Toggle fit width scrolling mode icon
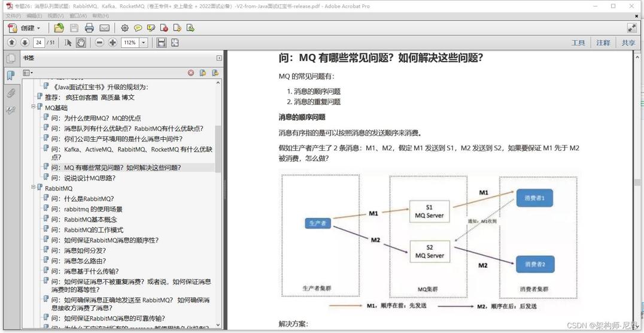The image size is (644, 333). [162, 43]
